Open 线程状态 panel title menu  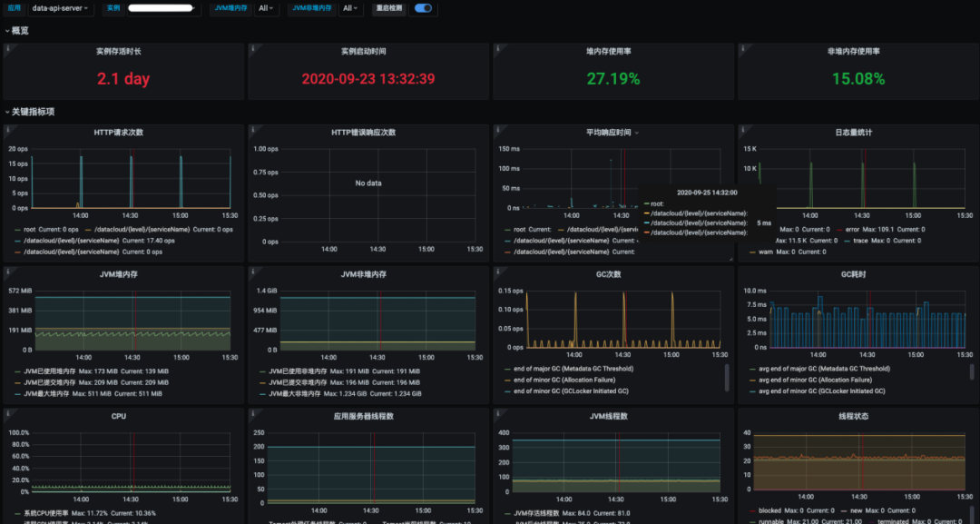pos(853,417)
